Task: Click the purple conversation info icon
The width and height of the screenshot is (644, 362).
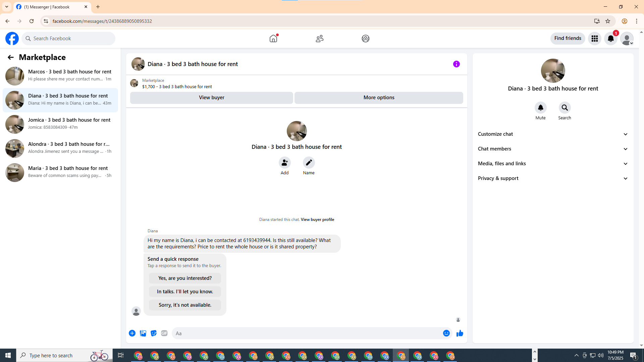Action: pos(456,64)
